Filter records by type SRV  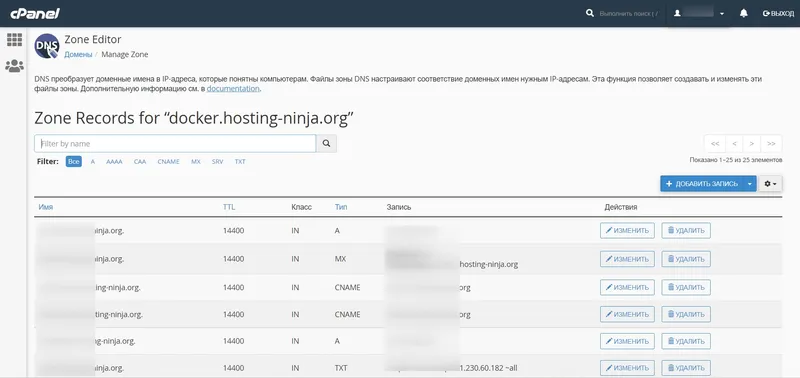217,161
